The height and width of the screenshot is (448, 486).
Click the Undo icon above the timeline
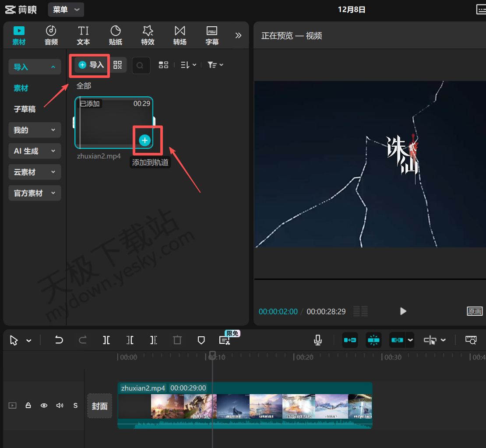pos(59,340)
